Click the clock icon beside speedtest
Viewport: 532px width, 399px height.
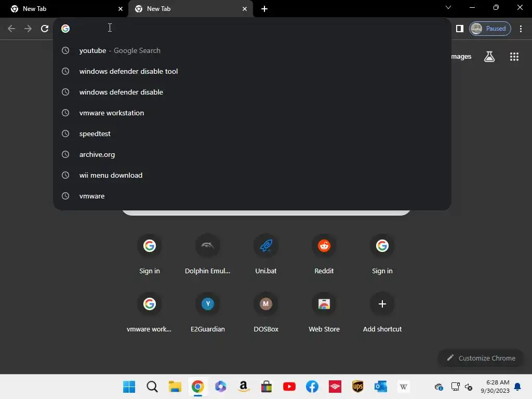(x=65, y=134)
